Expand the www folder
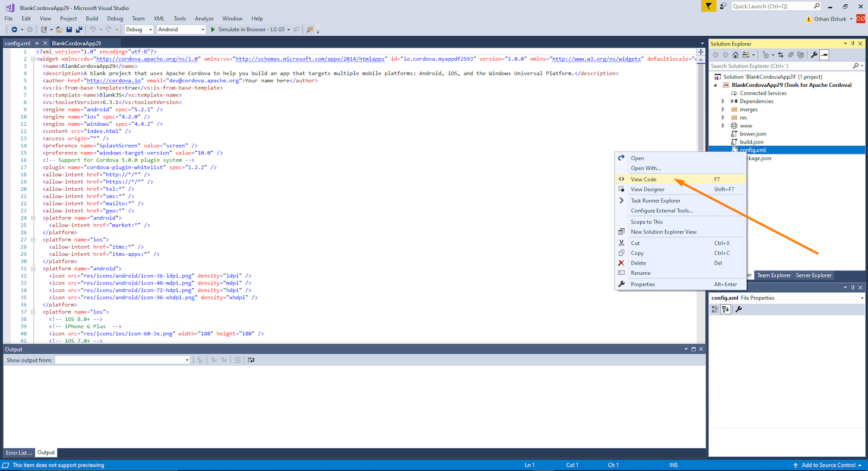Image resolution: width=868 pixels, height=471 pixels. 723,126
